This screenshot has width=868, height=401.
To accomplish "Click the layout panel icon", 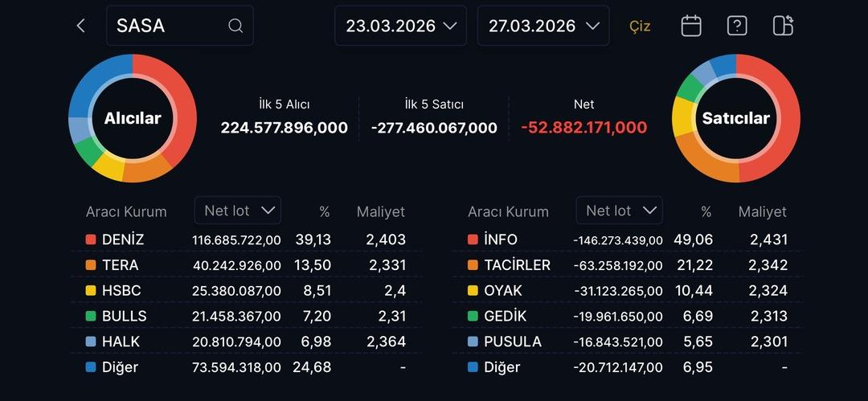I will coord(783,26).
